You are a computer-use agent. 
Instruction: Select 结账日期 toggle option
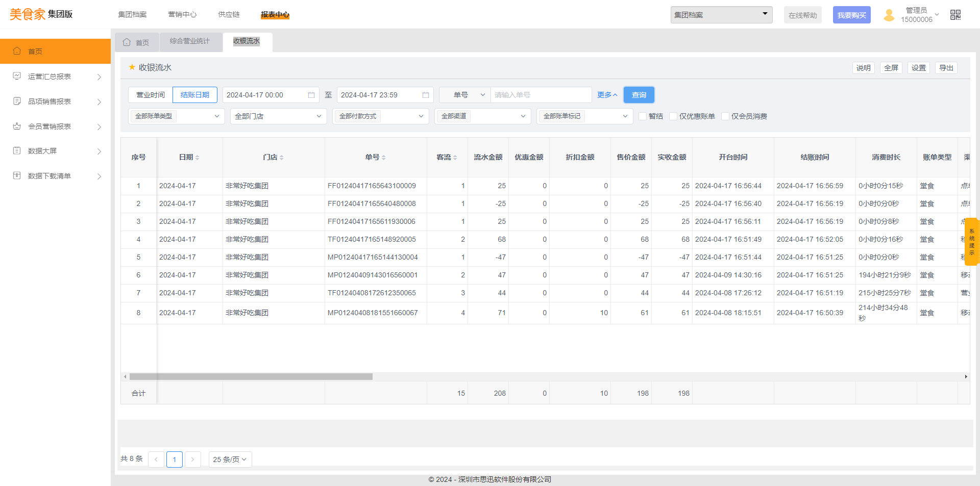point(195,95)
